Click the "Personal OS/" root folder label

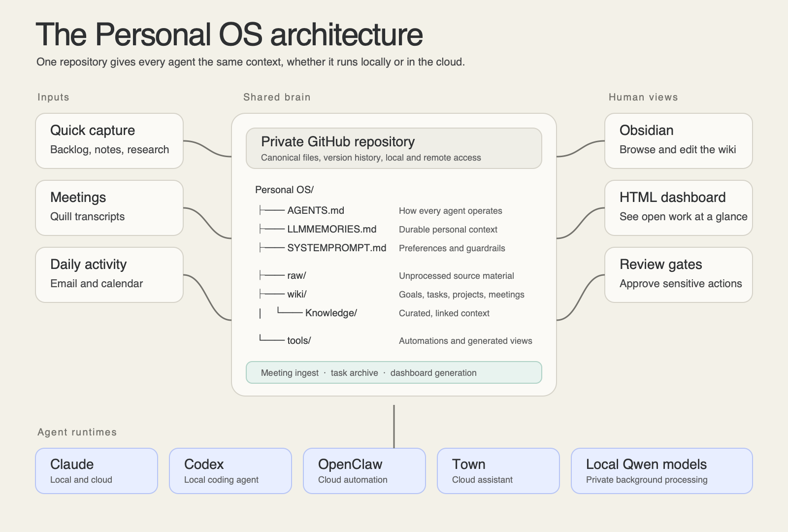click(x=284, y=190)
